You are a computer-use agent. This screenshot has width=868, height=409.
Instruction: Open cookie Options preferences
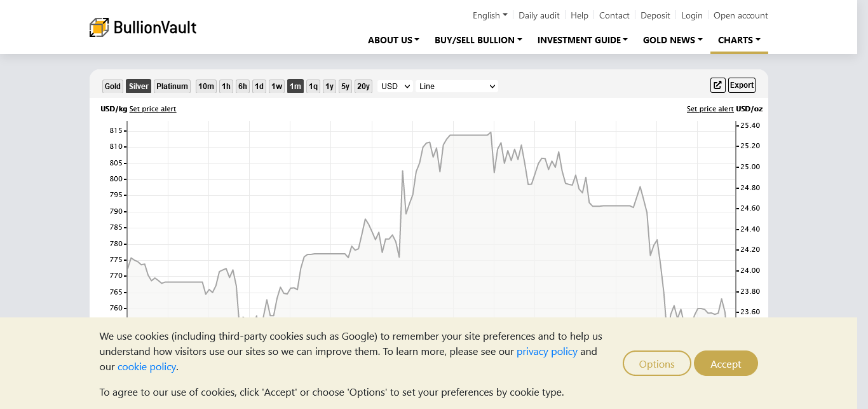656,364
